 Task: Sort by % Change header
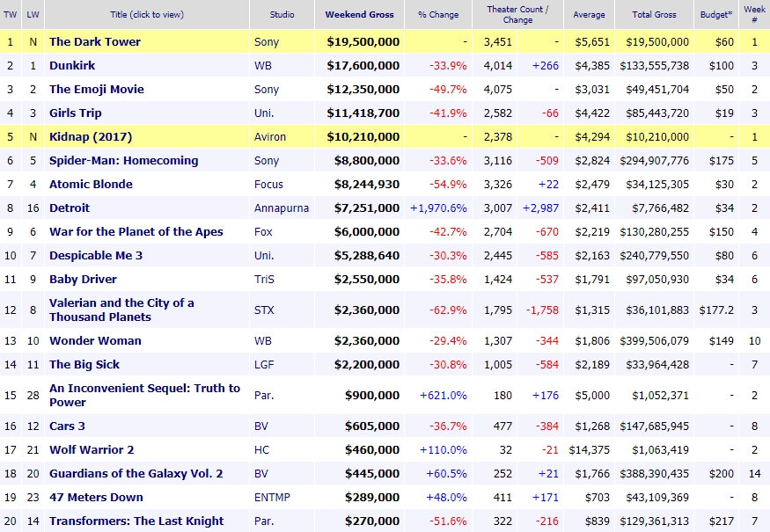(438, 14)
